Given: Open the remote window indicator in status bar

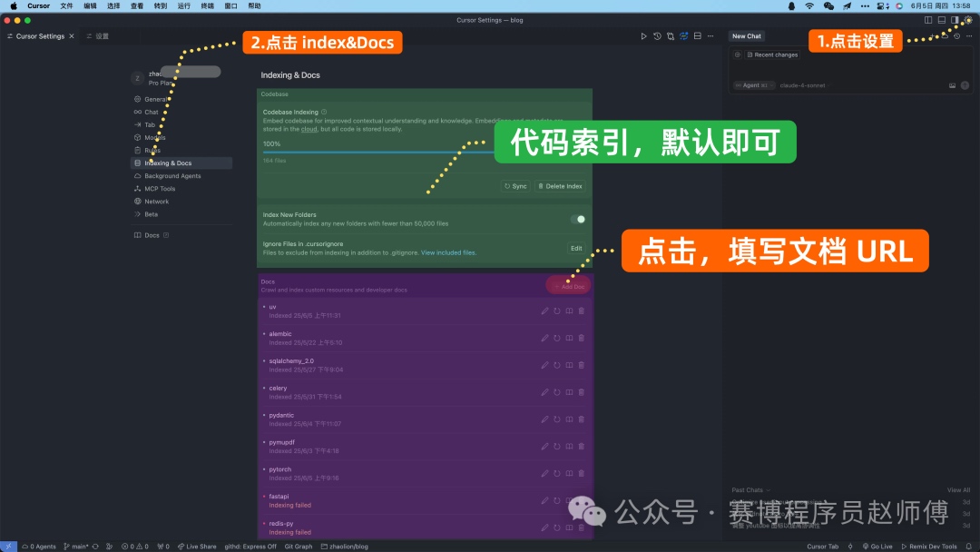Looking at the screenshot, I should (x=8, y=547).
